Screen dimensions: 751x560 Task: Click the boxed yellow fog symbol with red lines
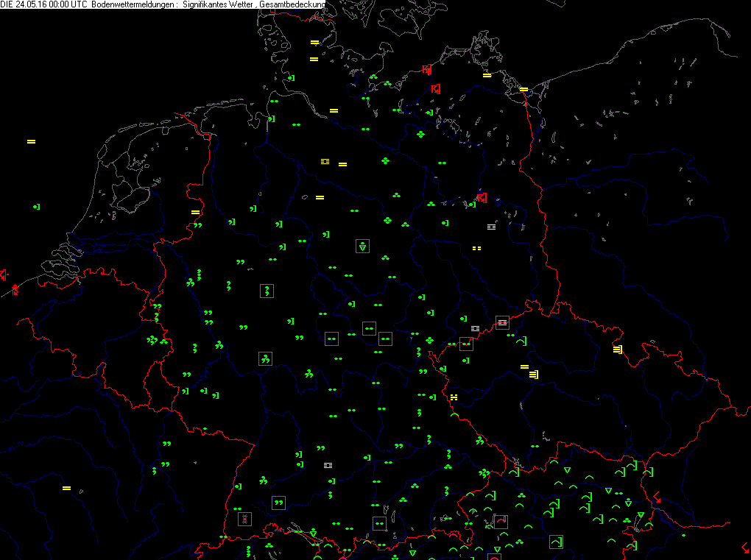coord(502,322)
